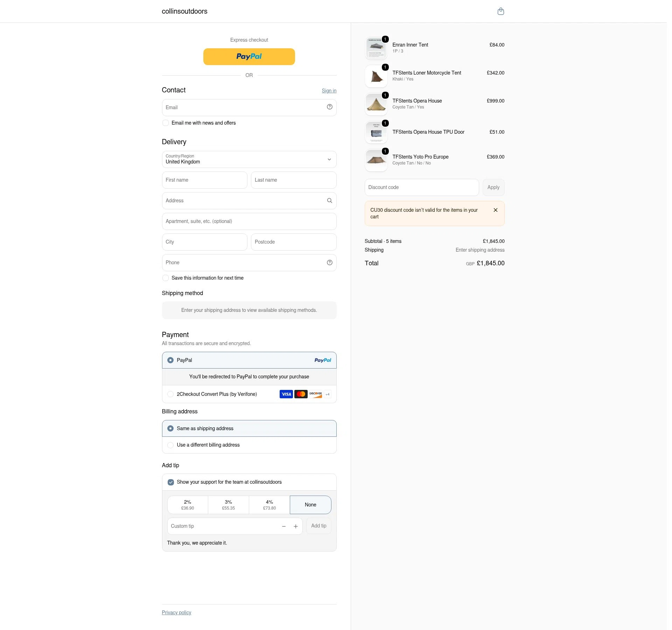The height and width of the screenshot is (630, 672).
Task: Uncheck Show your support for the team
Action: point(171,482)
